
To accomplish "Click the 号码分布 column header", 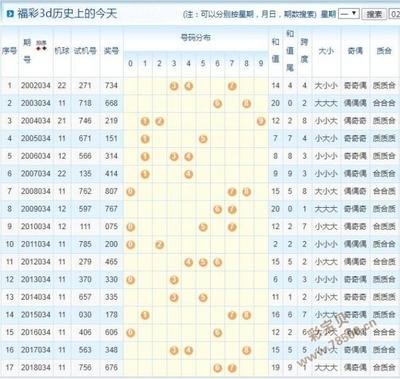I will (196, 38).
